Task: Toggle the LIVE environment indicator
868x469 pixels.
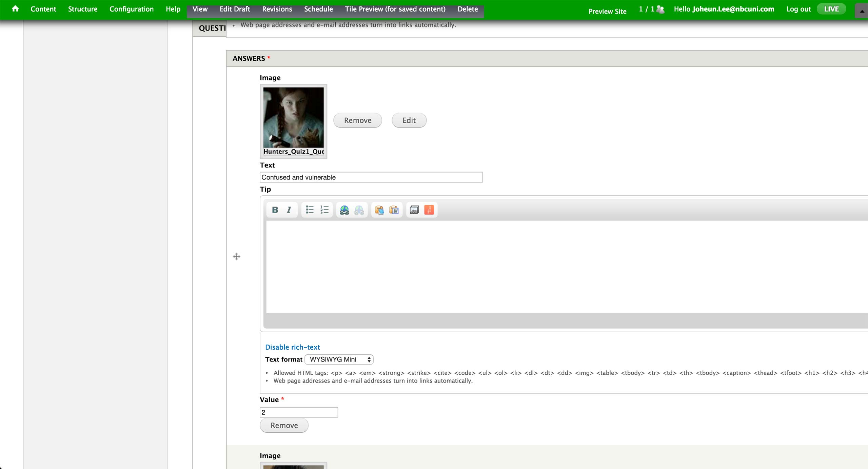Action: click(x=831, y=9)
